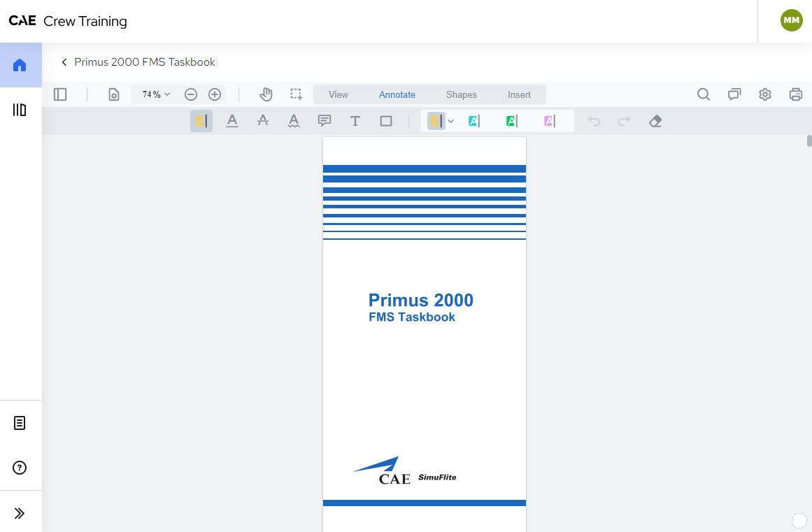Click the Primus 2000 FMS Taskbook title
812x532 pixels.
145,62
